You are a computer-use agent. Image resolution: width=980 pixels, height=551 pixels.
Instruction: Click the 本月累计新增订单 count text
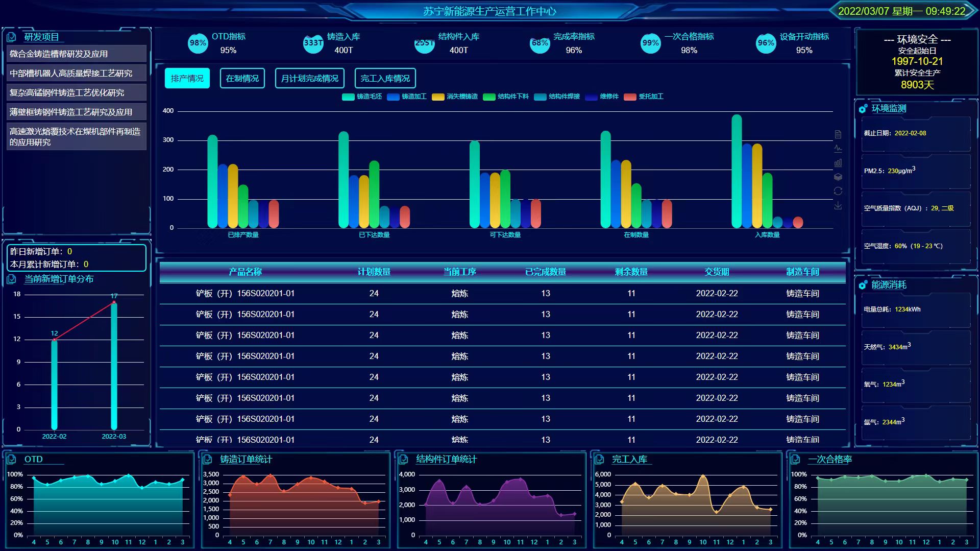tap(50, 264)
